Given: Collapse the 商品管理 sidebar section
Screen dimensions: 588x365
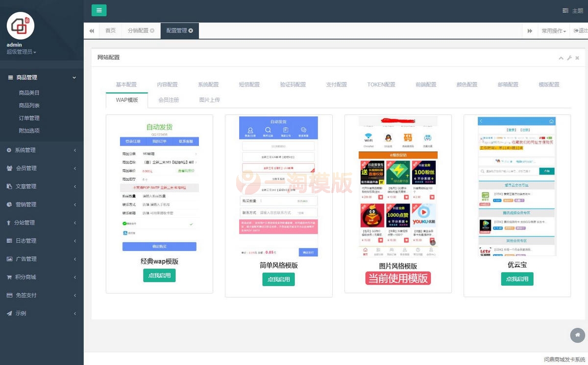Looking at the screenshot, I should click(x=42, y=77).
